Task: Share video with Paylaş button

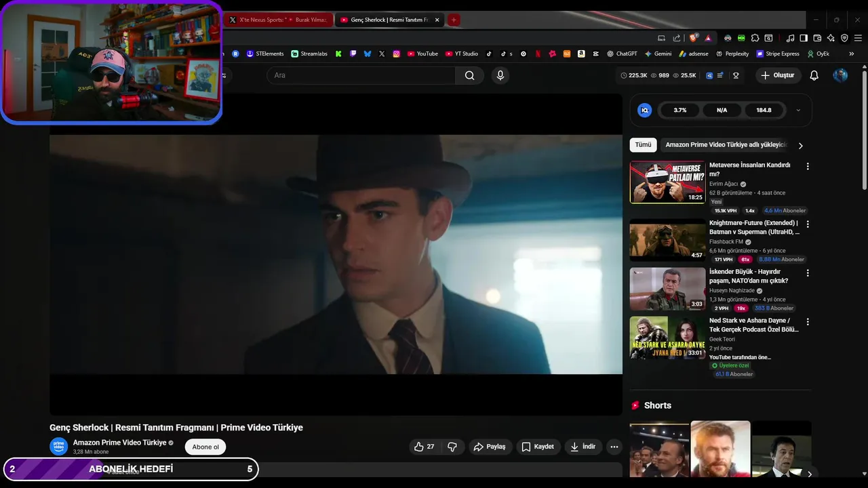Action: click(x=490, y=447)
